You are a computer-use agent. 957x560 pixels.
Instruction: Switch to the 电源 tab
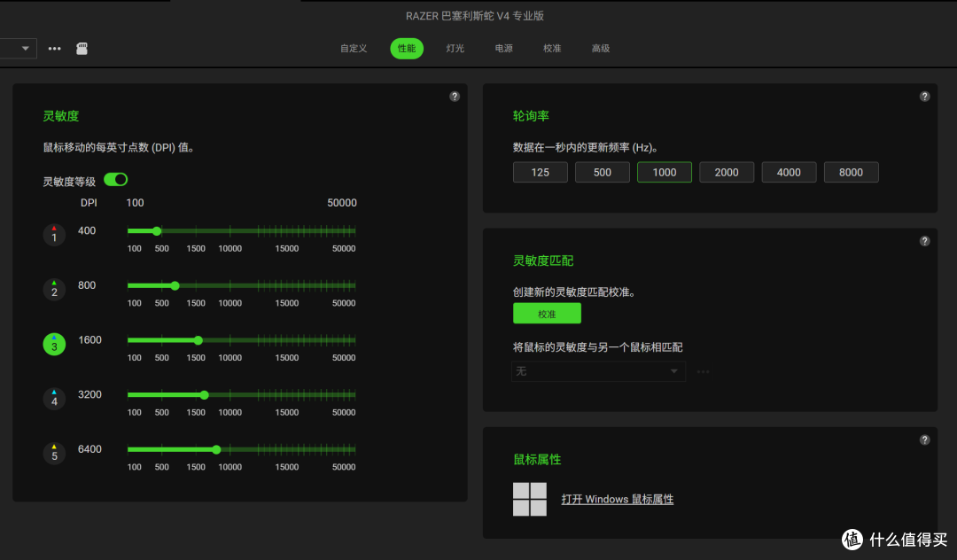(503, 48)
